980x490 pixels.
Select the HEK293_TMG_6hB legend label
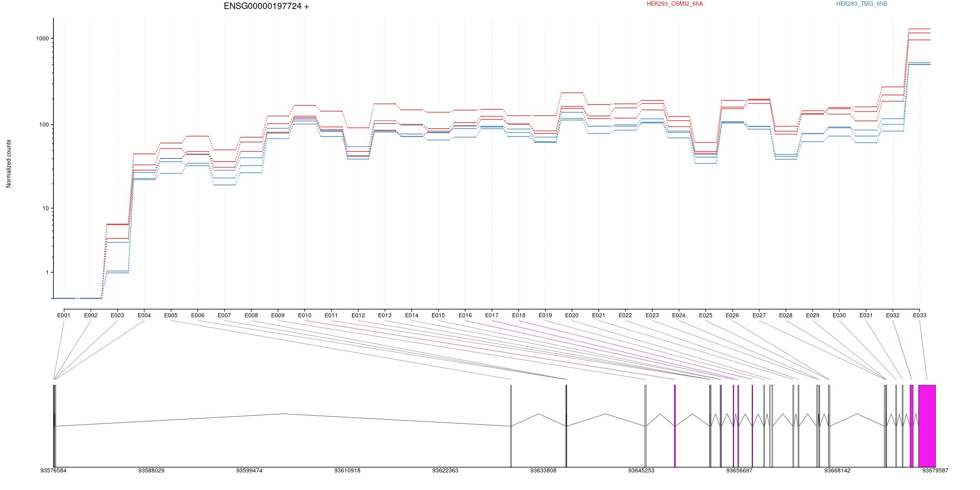click(x=862, y=4)
